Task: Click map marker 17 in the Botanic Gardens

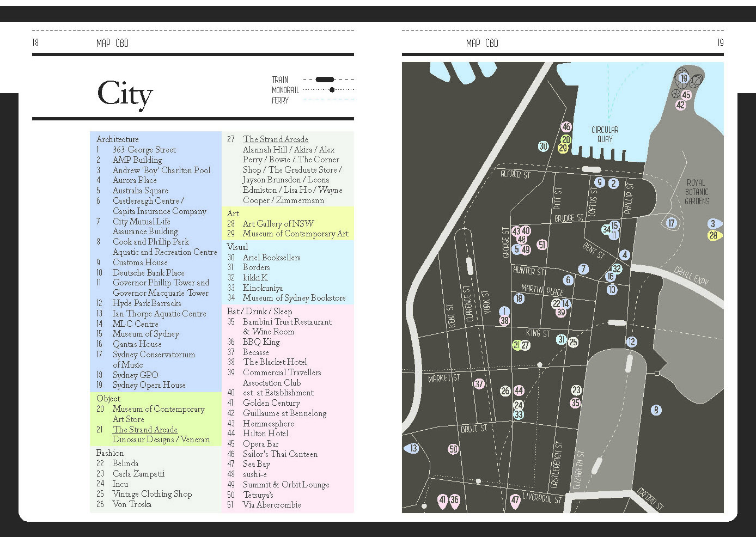Action: [x=671, y=223]
